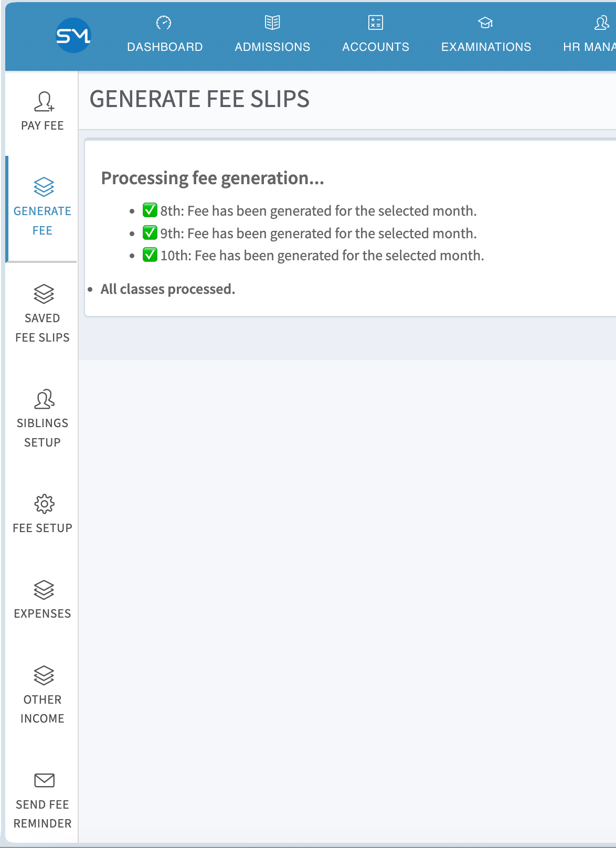
Task: Open the HR MANA... menu label
Action: point(589,47)
